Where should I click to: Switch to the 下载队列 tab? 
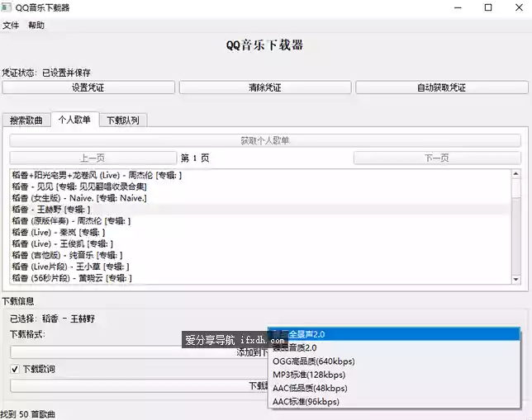[123, 120]
